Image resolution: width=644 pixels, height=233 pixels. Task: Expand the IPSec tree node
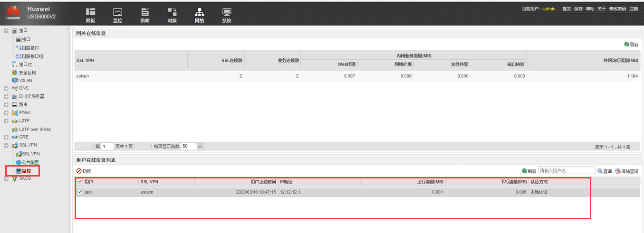(6, 112)
